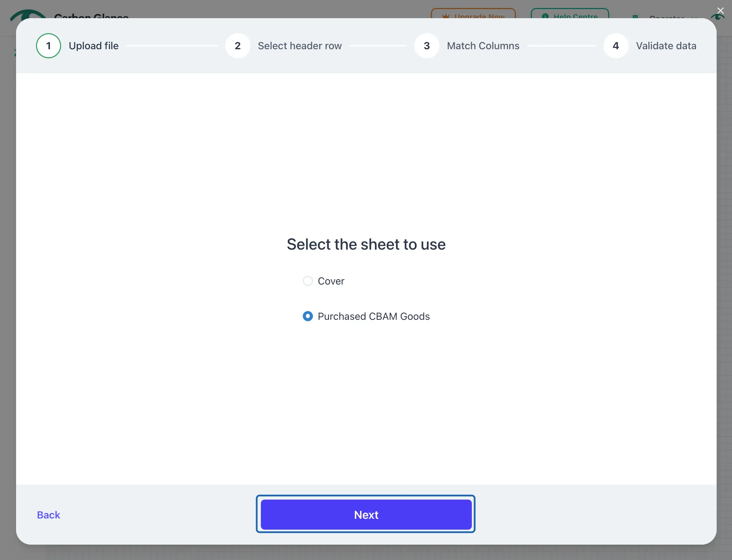Click step 2 Select header row circle

click(x=237, y=46)
